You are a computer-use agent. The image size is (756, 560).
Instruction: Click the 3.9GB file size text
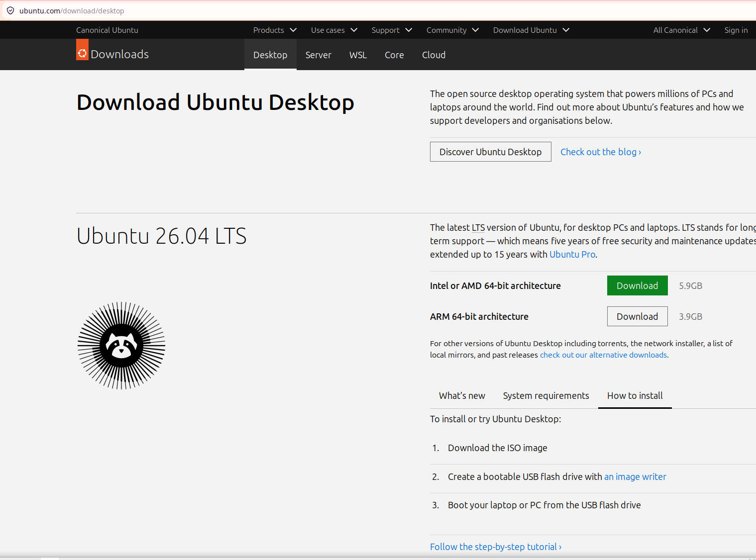pyautogui.click(x=690, y=316)
